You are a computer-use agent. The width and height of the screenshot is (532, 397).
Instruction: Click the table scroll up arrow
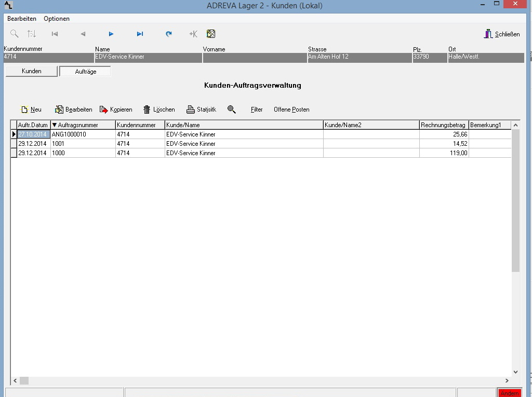(515, 125)
